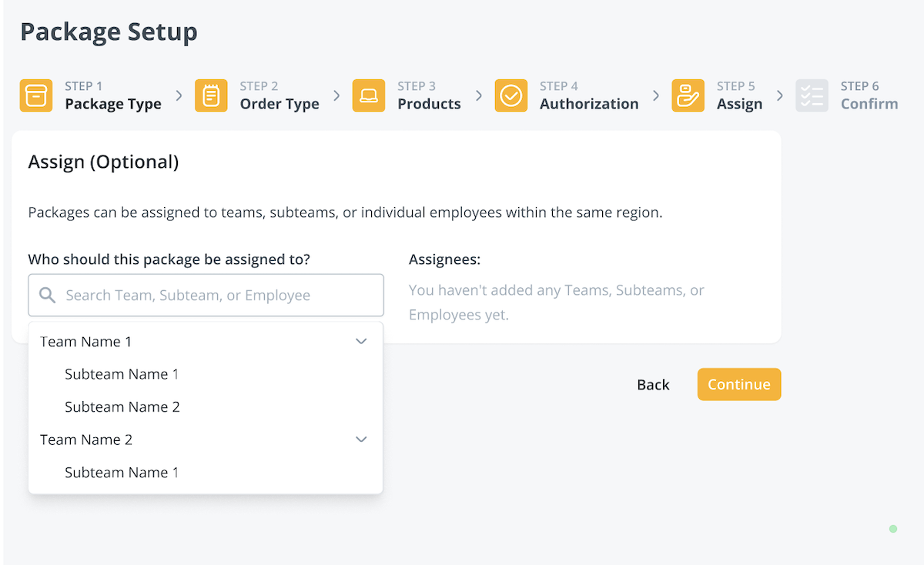Select Team Name 2 in dropdown
Screen dimensions: 924x565
86,440
